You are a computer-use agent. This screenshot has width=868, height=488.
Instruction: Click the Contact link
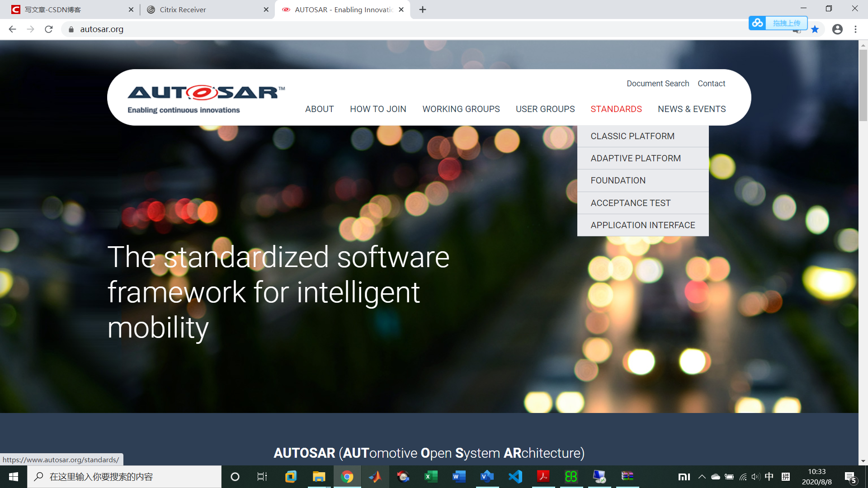pyautogui.click(x=711, y=83)
